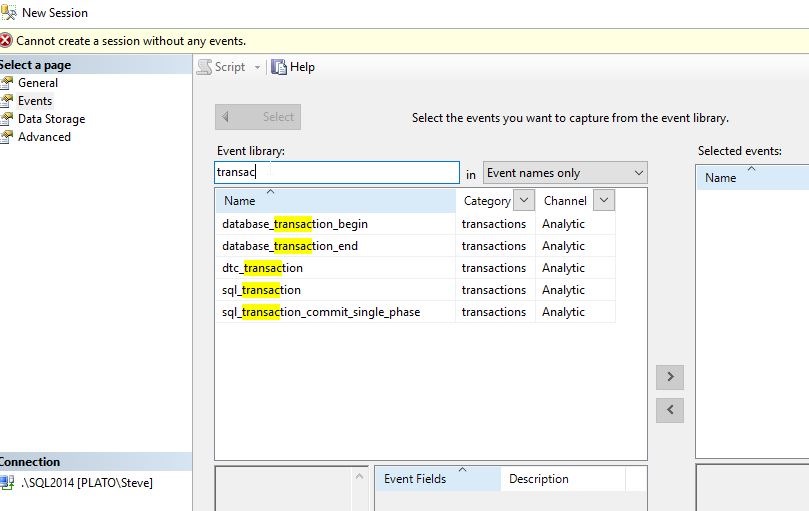Click the Event library search field

(337, 172)
